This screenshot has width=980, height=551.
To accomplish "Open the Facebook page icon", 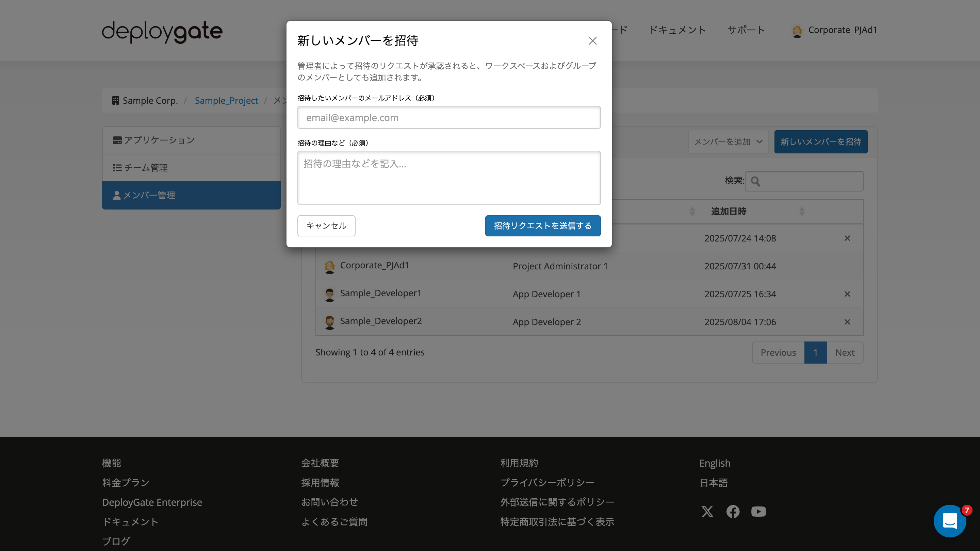I will click(x=733, y=512).
